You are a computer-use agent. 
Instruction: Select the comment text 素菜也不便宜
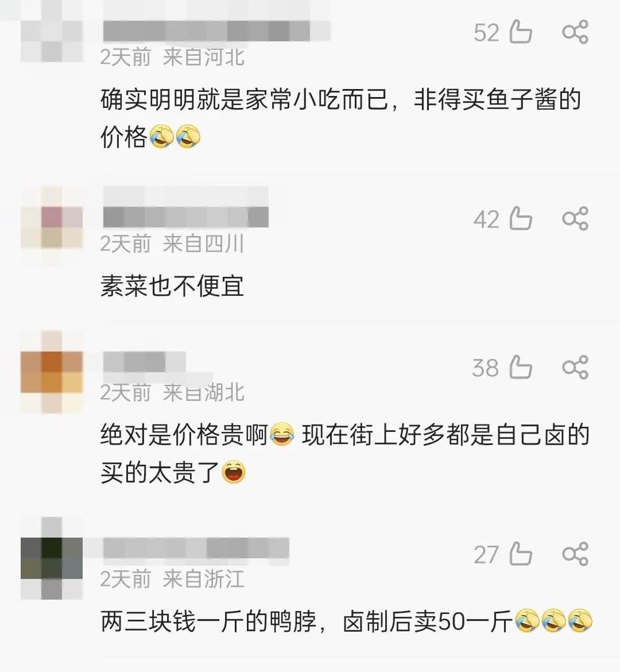[172, 286]
